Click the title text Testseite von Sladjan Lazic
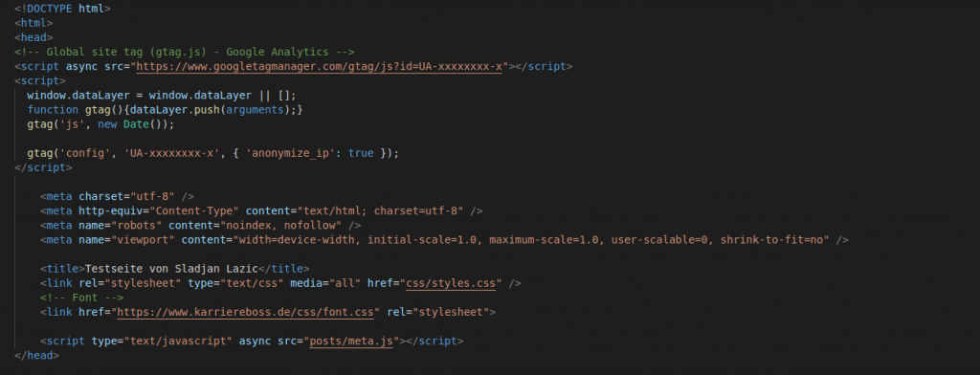The height and width of the screenshot is (375, 980). coord(171,269)
